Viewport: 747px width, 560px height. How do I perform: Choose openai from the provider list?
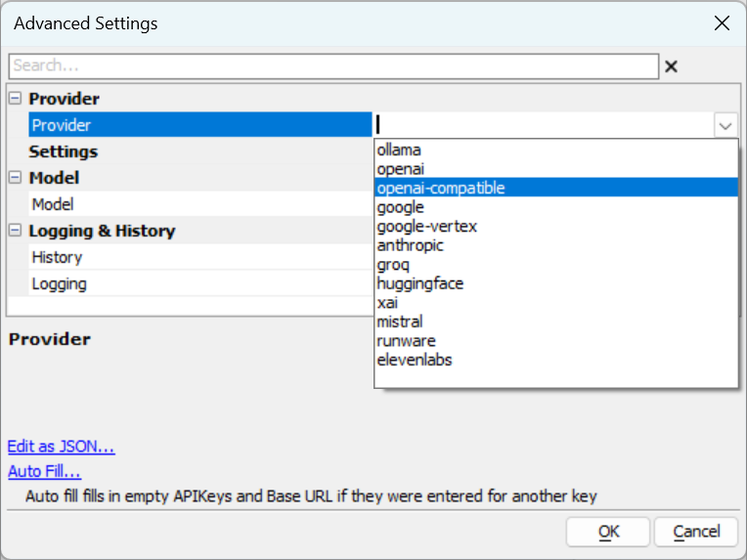click(x=556, y=169)
